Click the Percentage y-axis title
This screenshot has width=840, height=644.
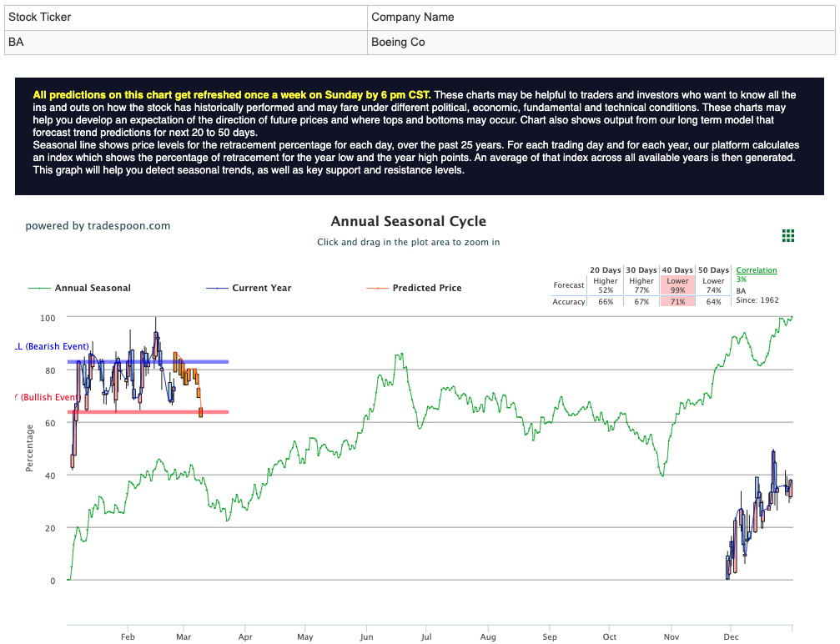tap(29, 449)
